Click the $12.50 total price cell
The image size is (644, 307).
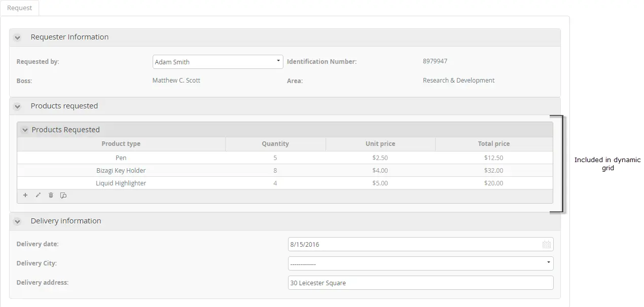pos(494,158)
